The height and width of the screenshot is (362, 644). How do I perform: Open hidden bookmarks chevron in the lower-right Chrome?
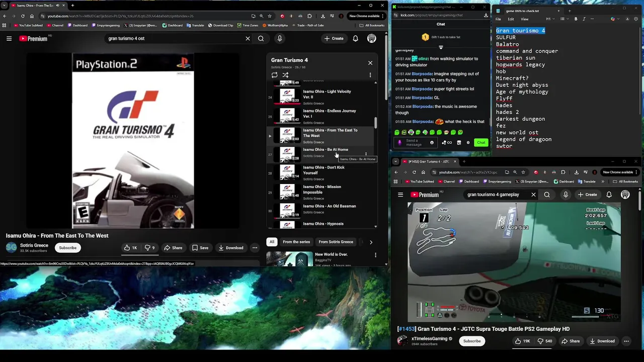(x=603, y=182)
